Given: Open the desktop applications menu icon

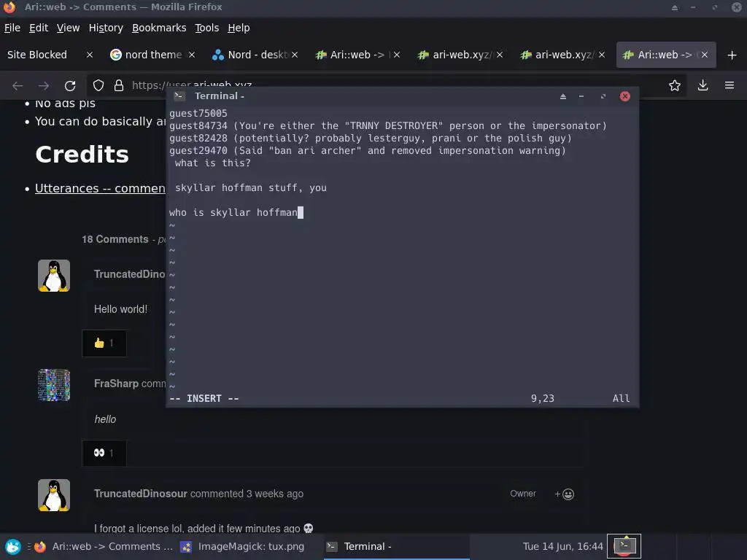Looking at the screenshot, I should 13,547.
